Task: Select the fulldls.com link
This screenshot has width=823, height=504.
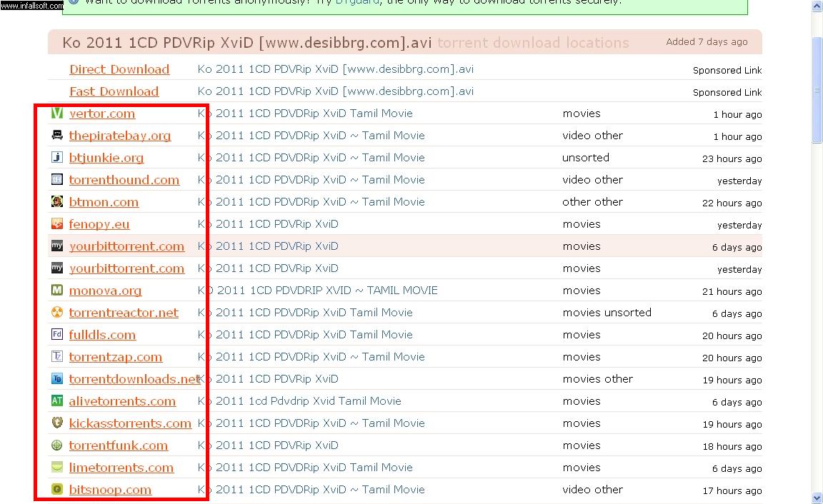Action: pos(102,335)
